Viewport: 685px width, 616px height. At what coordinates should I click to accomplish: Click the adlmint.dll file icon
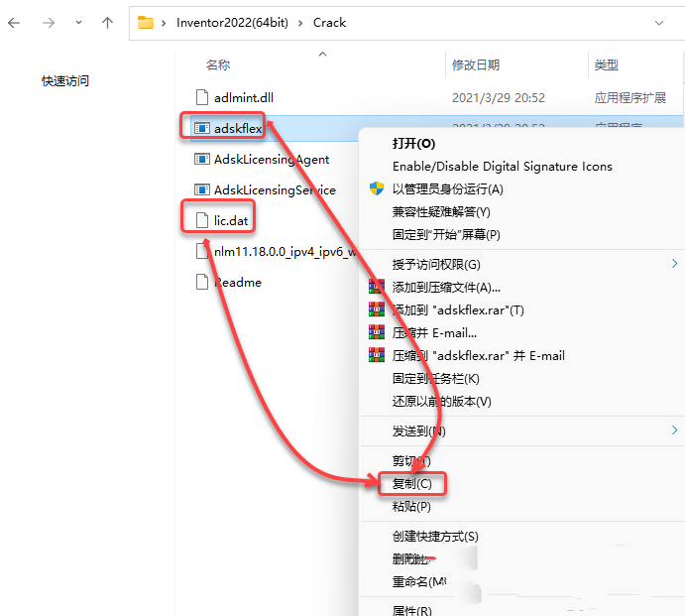[x=202, y=97]
